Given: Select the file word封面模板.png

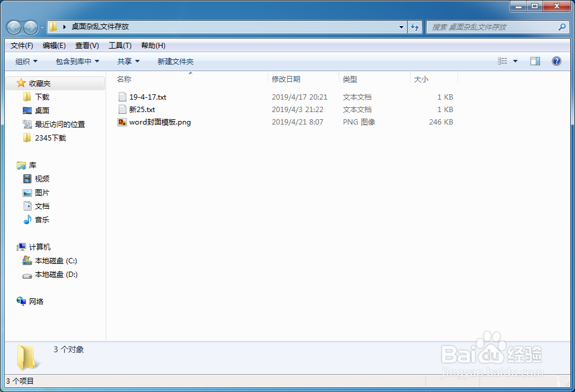Looking at the screenshot, I should click(160, 122).
